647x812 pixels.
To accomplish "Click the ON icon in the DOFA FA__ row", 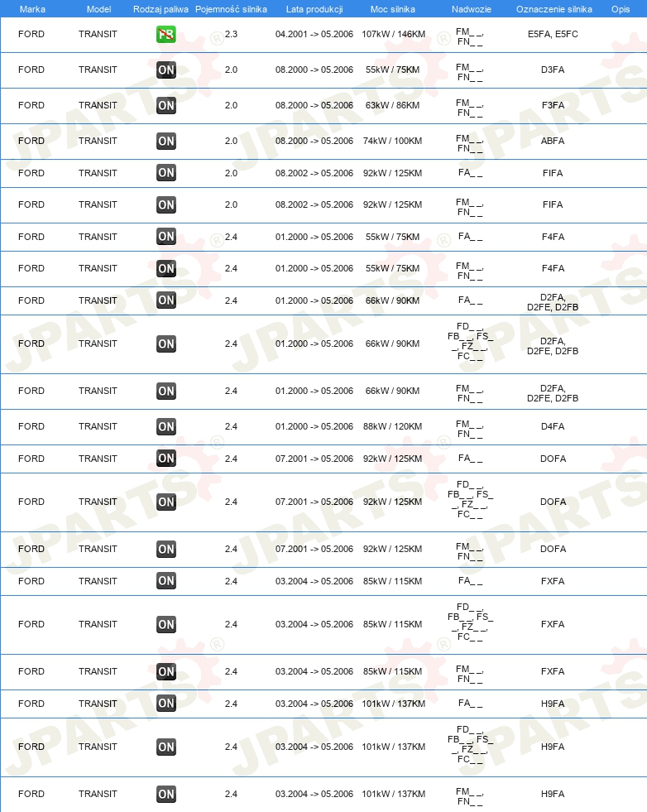I will click(166, 459).
